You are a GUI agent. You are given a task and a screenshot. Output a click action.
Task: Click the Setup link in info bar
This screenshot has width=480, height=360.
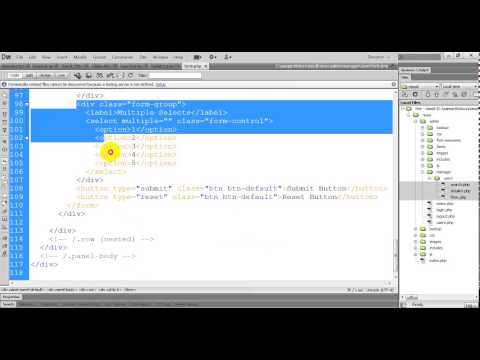(161, 85)
